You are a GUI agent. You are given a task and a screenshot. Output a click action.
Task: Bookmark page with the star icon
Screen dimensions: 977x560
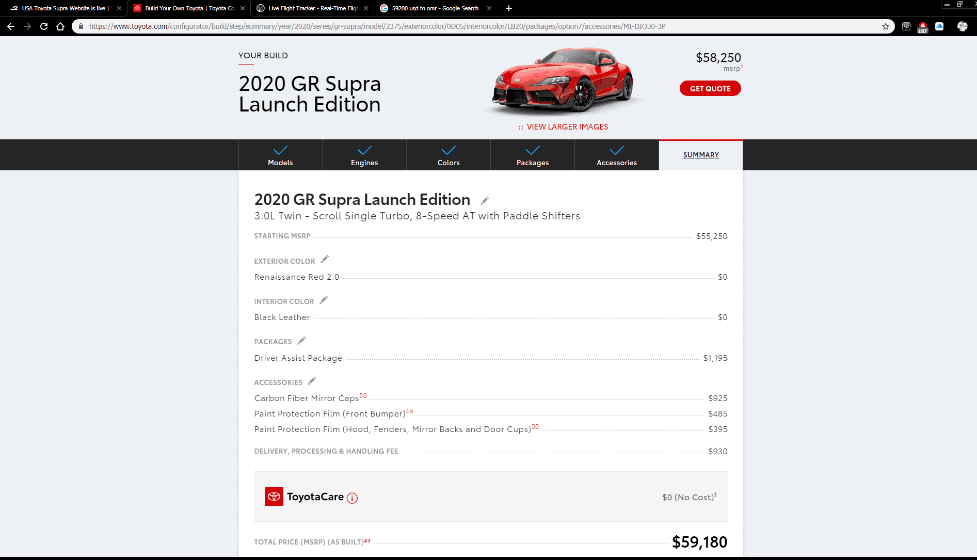(886, 26)
